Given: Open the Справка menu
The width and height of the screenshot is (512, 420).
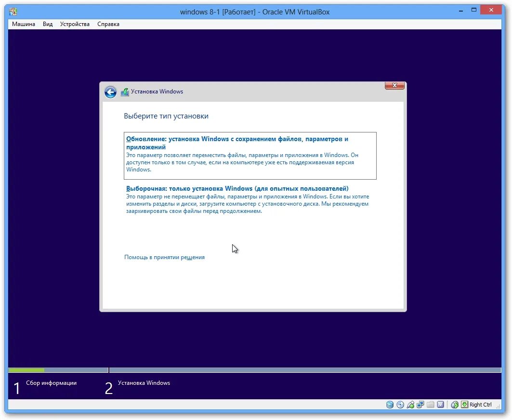Looking at the screenshot, I should coord(108,24).
